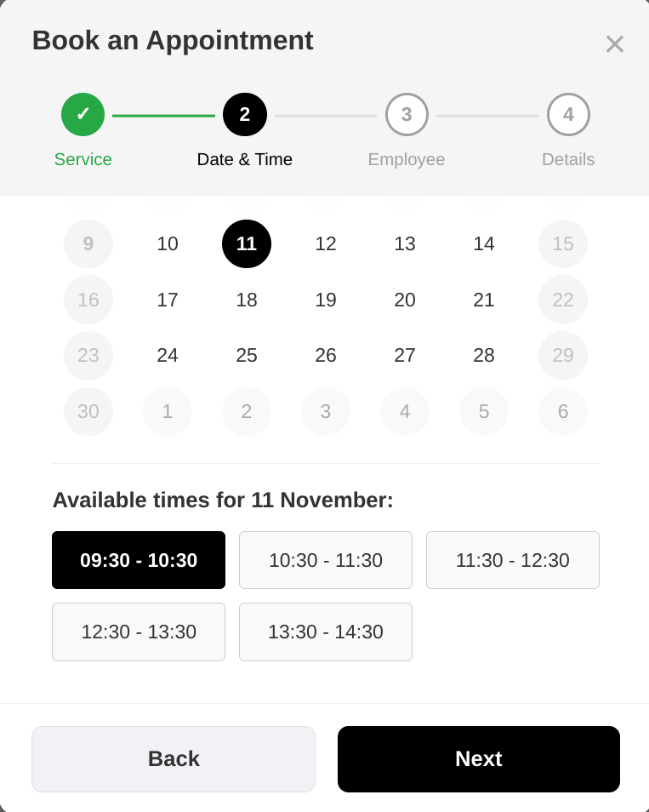
Task: Pick the 11:30 - 12:30 time slot
Action: [513, 560]
